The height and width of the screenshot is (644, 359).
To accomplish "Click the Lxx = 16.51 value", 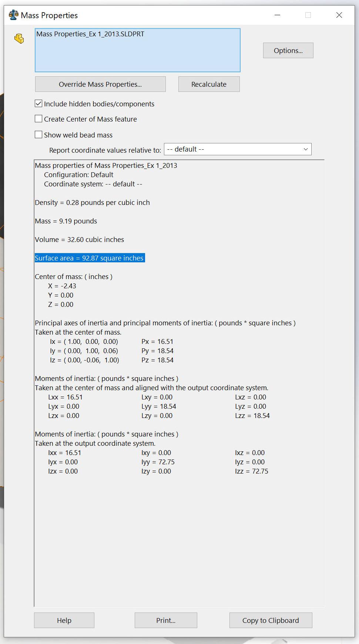I will point(65,397).
